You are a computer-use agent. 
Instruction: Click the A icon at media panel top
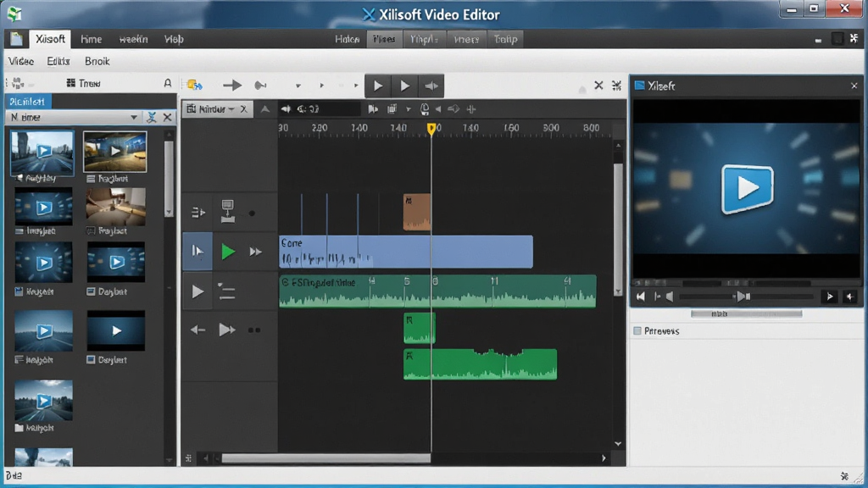tap(168, 83)
